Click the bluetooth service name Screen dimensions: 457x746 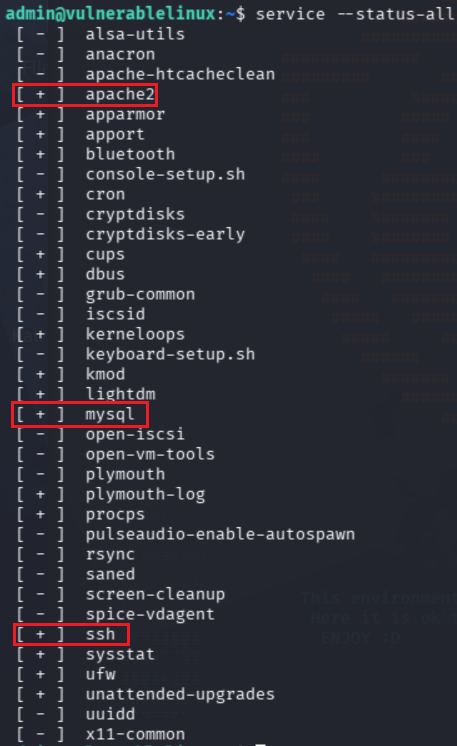(130, 154)
